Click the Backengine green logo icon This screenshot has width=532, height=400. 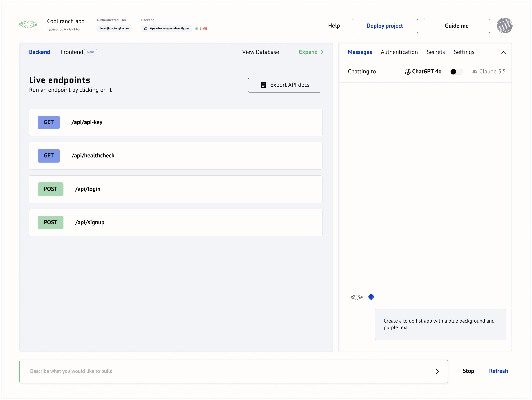pyautogui.click(x=28, y=24)
